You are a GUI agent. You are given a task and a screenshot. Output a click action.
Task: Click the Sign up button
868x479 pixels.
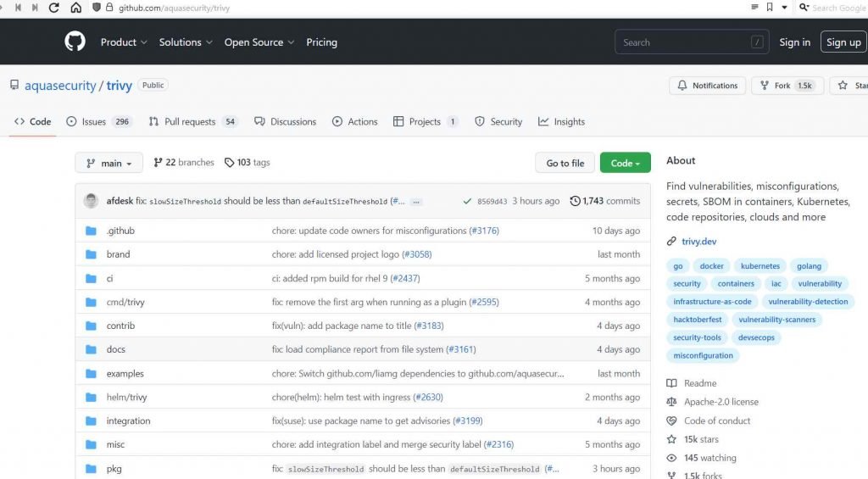click(x=843, y=42)
